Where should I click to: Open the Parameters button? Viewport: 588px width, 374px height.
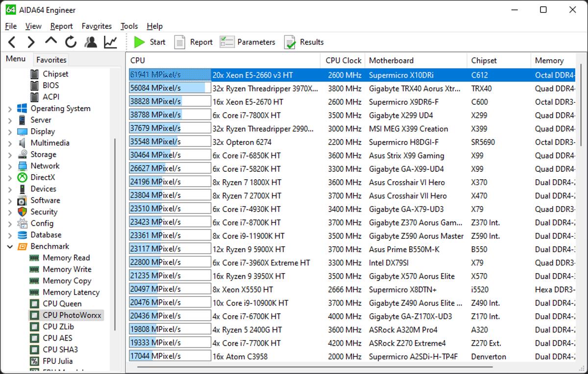(248, 42)
